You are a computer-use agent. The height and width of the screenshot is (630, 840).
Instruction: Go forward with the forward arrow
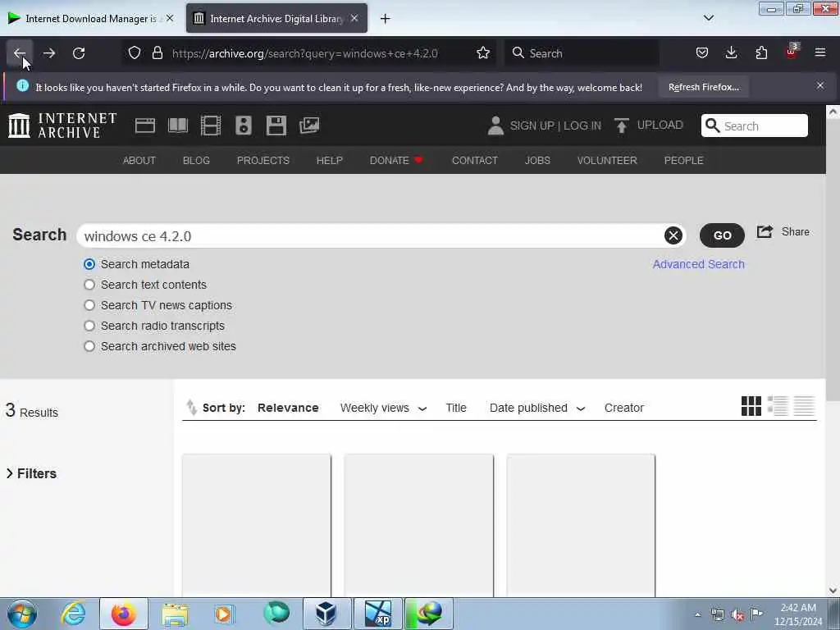[48, 53]
